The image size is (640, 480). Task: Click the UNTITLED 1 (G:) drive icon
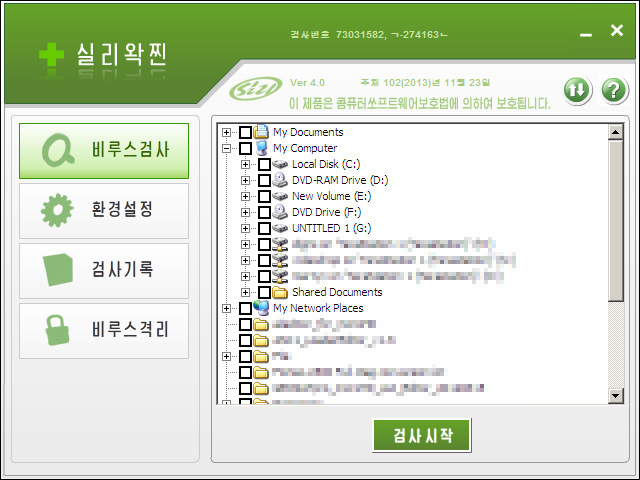tap(280, 228)
